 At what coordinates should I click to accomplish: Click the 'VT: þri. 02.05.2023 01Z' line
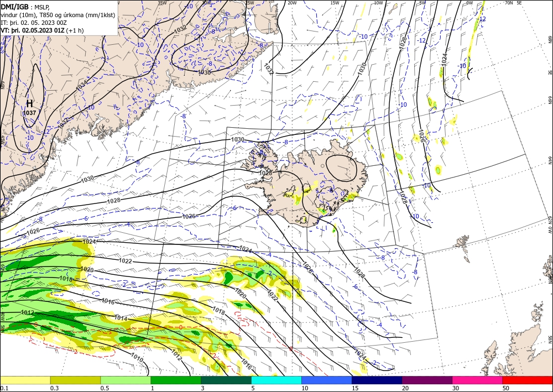(33, 30)
